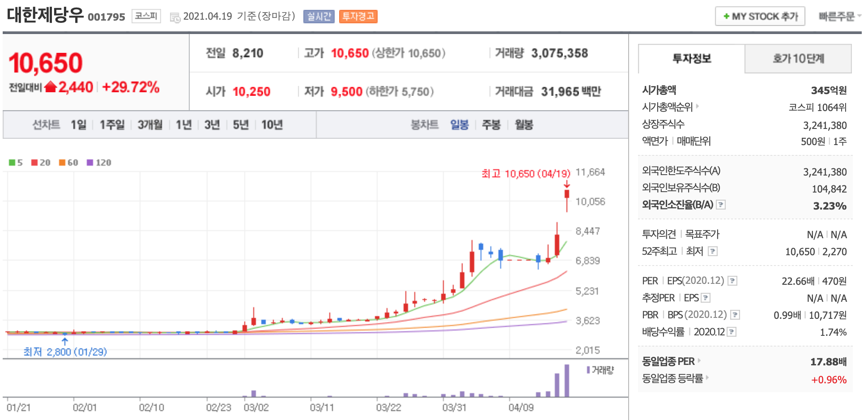Click the 배당수익률 value 1.74%

pyautogui.click(x=833, y=332)
